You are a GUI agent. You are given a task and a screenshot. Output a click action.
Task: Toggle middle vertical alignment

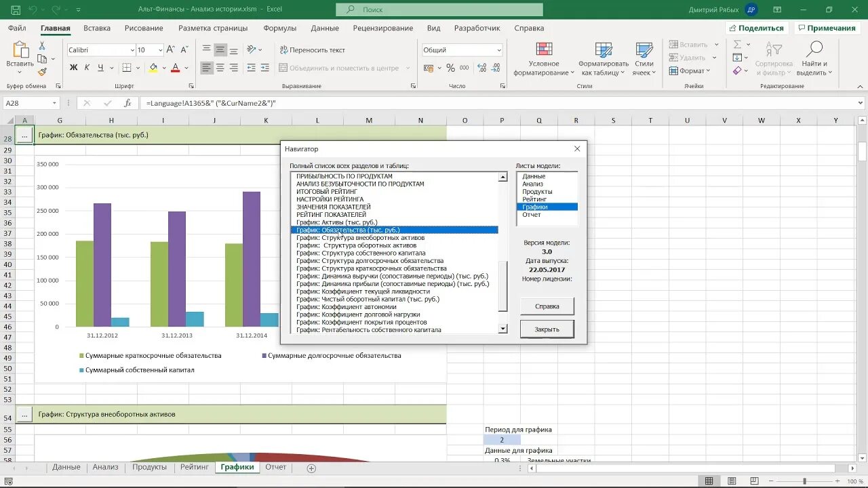[x=220, y=50]
